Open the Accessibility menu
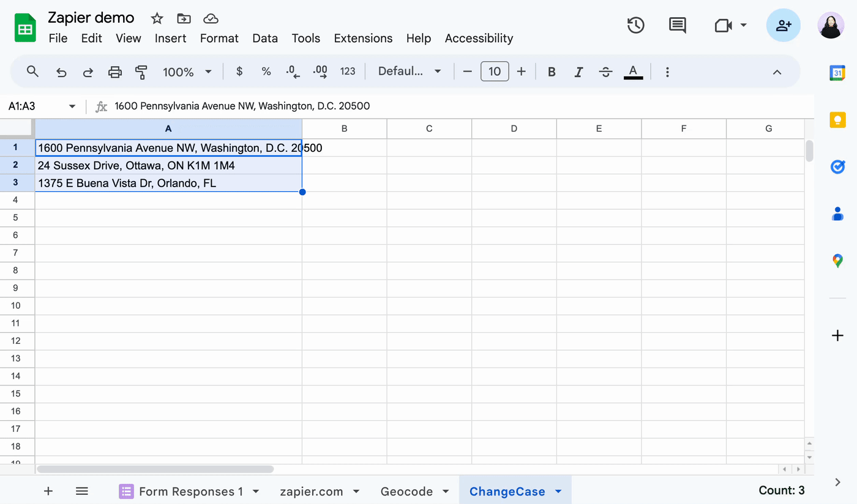The height and width of the screenshot is (504, 857). [x=479, y=39]
